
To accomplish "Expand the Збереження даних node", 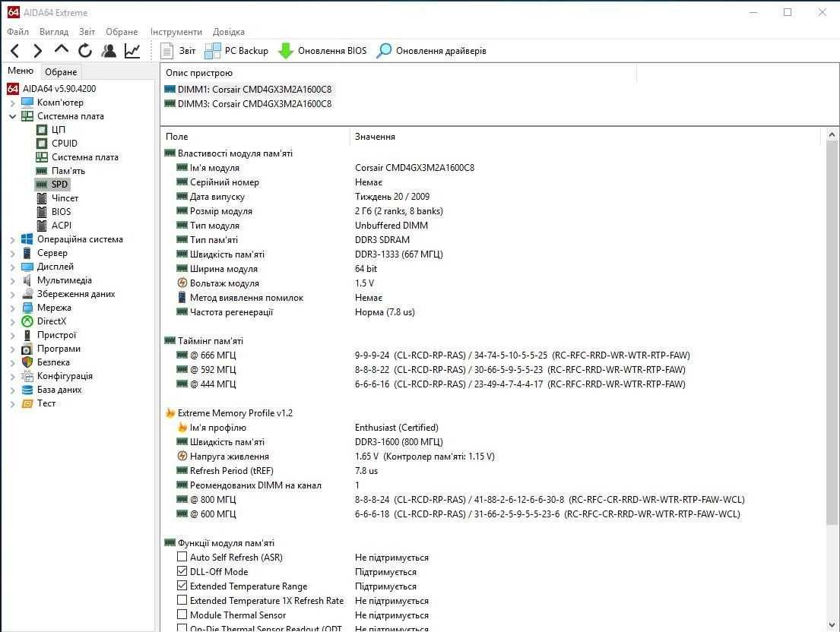I will [12, 294].
